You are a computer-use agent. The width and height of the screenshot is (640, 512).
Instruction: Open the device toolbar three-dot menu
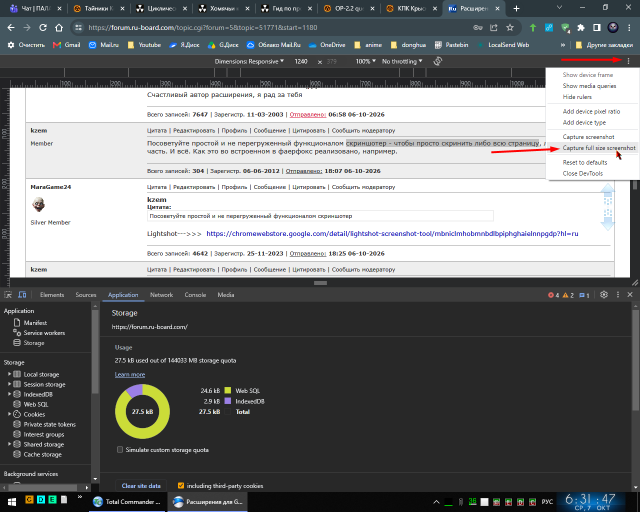(629, 61)
